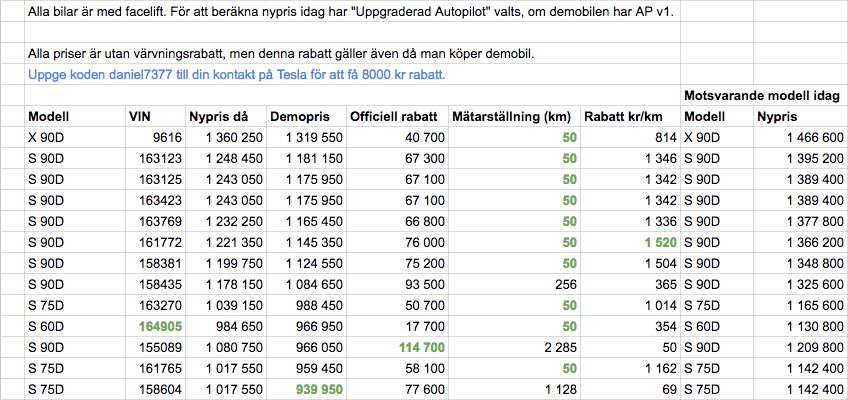Select VIN cell 163270

[x=155, y=305]
